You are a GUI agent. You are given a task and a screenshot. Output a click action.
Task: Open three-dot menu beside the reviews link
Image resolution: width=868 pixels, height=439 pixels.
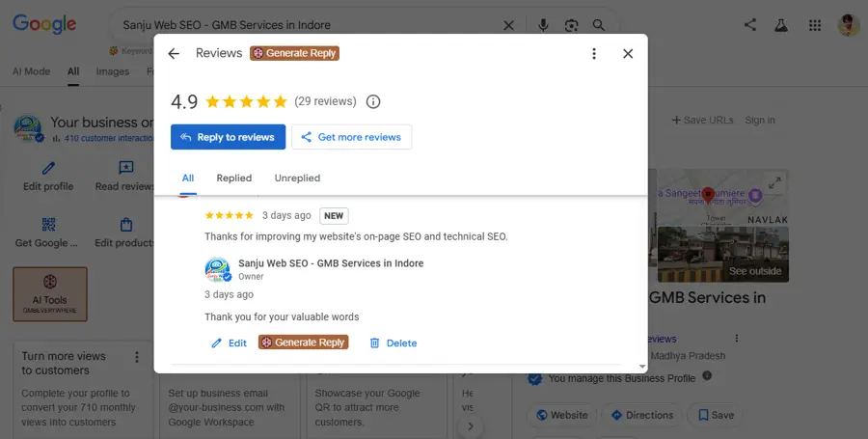click(736, 339)
